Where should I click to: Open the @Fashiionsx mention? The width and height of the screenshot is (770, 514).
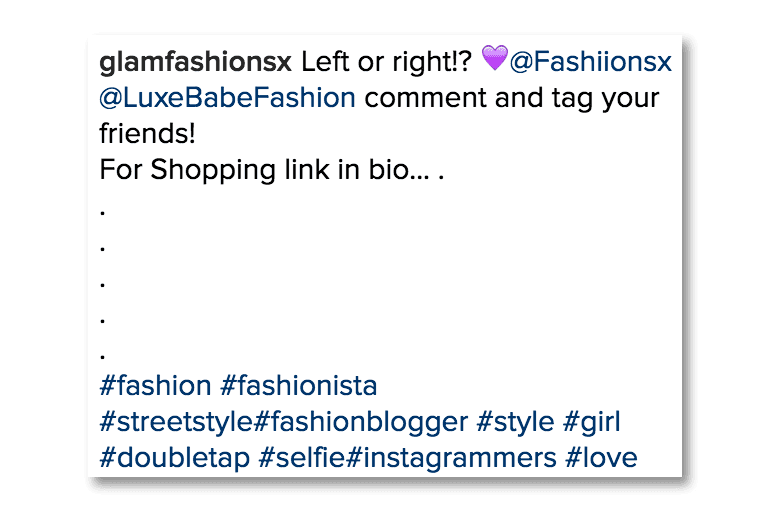pos(591,62)
